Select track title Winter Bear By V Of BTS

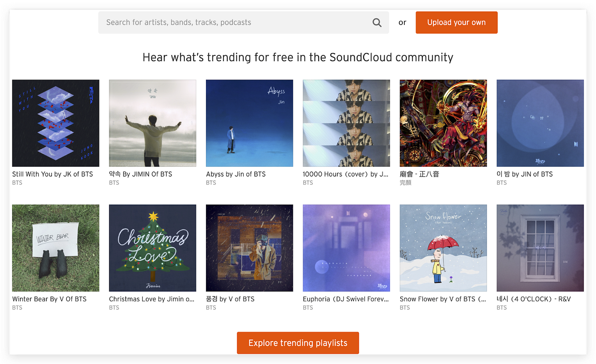[49, 299]
